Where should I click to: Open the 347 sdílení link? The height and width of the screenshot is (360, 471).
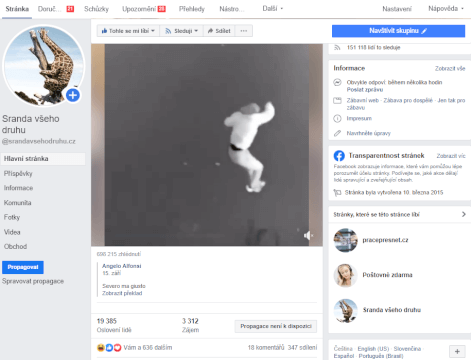click(302, 348)
